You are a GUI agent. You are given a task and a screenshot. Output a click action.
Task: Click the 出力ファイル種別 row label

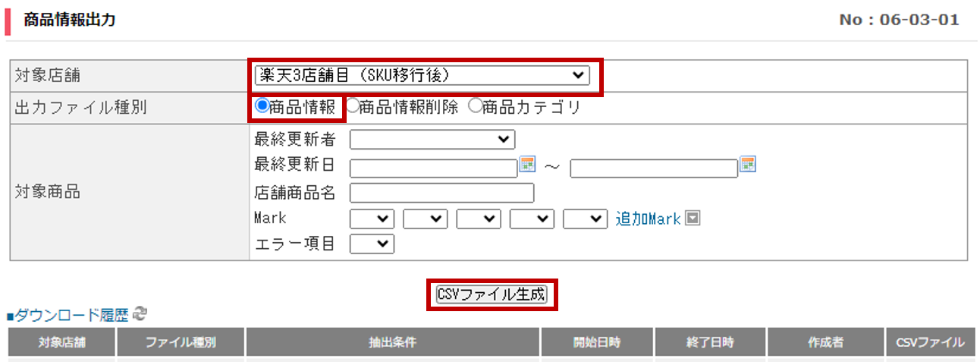click(80, 107)
